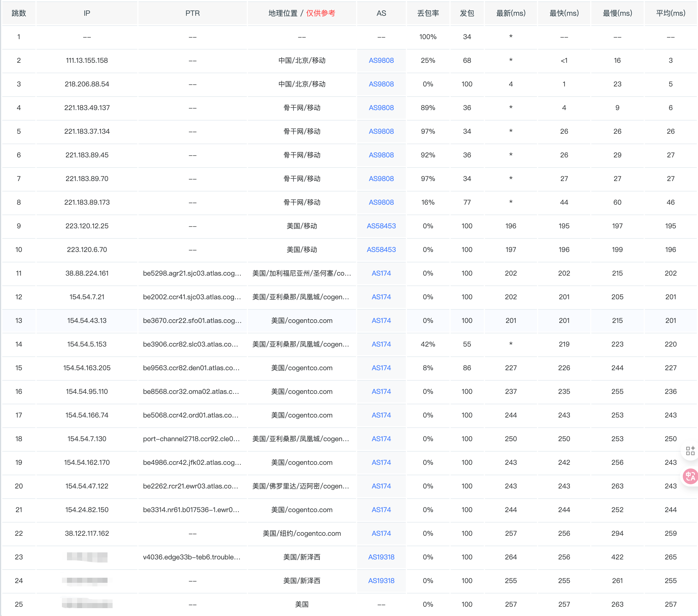Click the 最慢(ms) column header
Screen dimensions: 698x616
click(617, 13)
